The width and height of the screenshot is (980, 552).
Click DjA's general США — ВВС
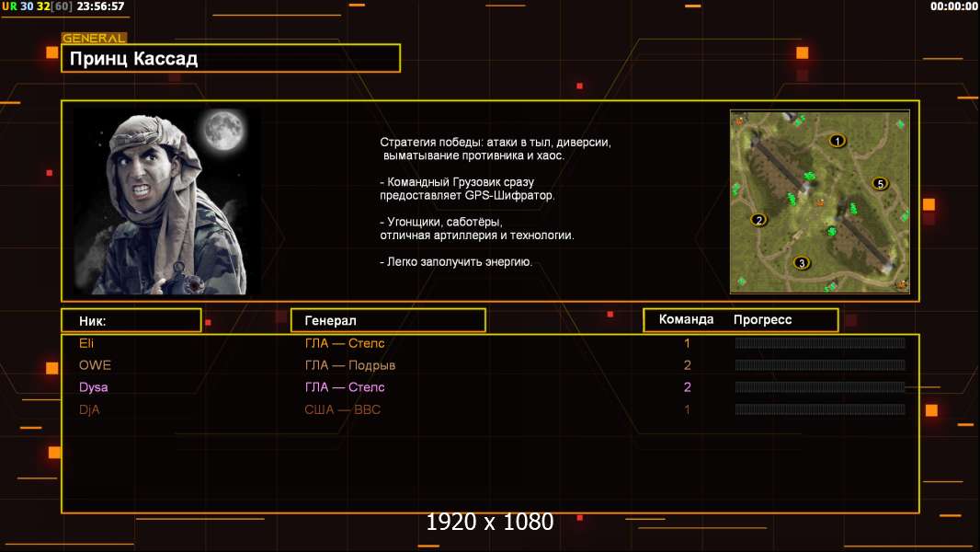pyautogui.click(x=343, y=409)
